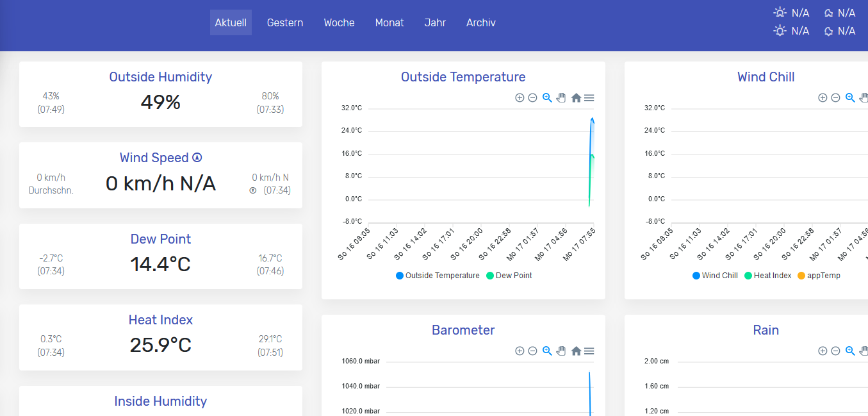Open the Archiv page

(480, 22)
